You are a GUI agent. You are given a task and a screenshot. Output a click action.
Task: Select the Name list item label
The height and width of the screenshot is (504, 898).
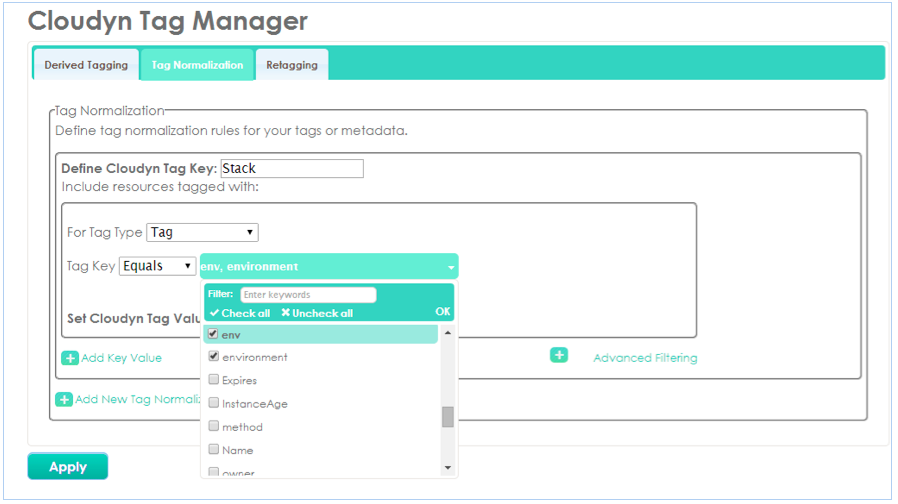(238, 450)
